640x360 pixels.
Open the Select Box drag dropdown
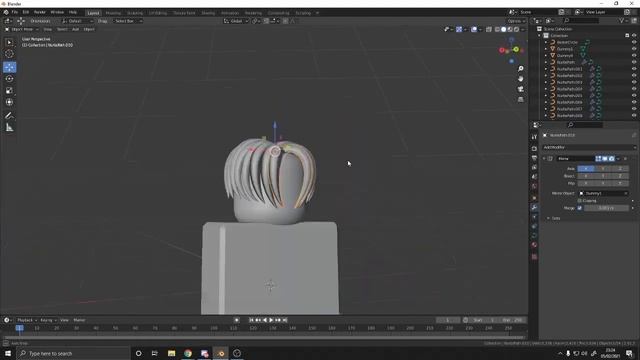point(128,21)
